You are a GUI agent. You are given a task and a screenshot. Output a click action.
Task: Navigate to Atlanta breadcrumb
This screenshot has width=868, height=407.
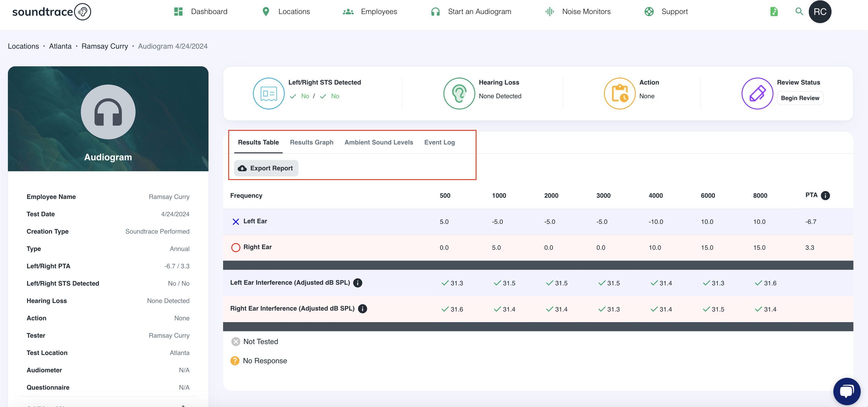coord(60,46)
